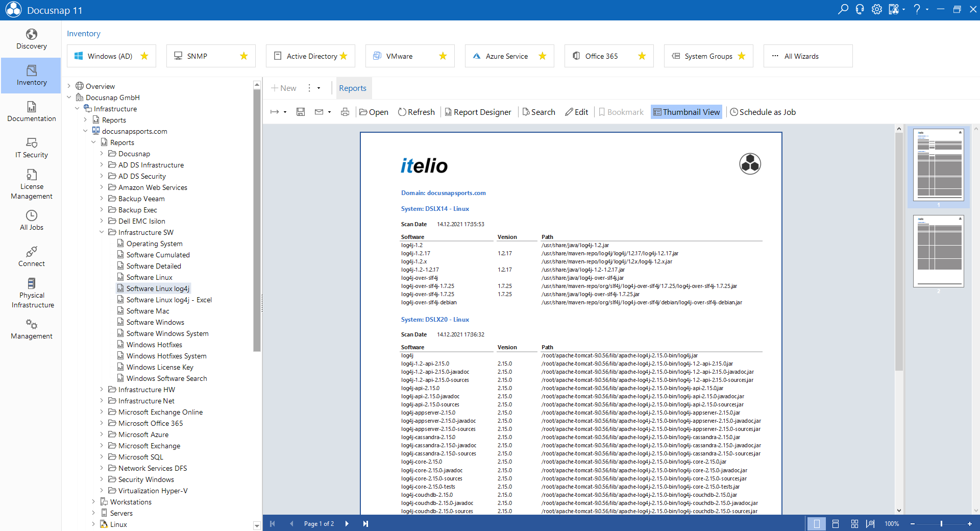Click Schedule as Job button

tap(763, 112)
